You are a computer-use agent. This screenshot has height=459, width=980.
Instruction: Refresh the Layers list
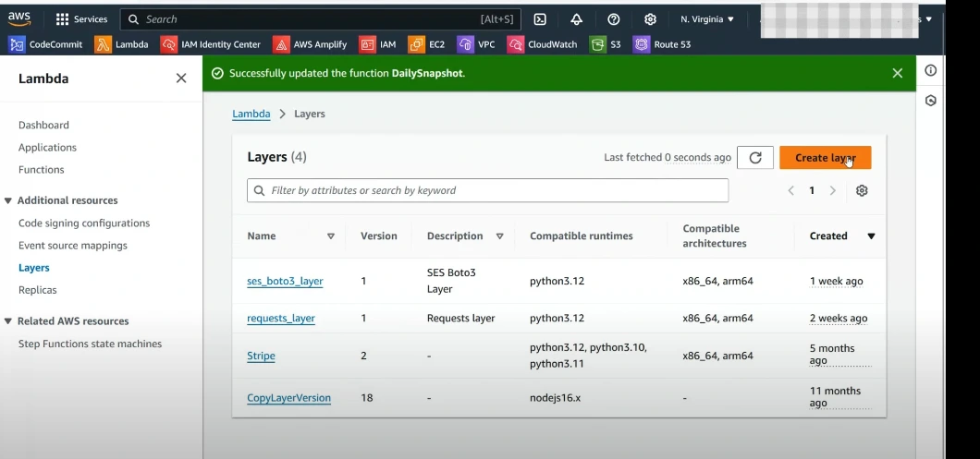[x=754, y=158]
